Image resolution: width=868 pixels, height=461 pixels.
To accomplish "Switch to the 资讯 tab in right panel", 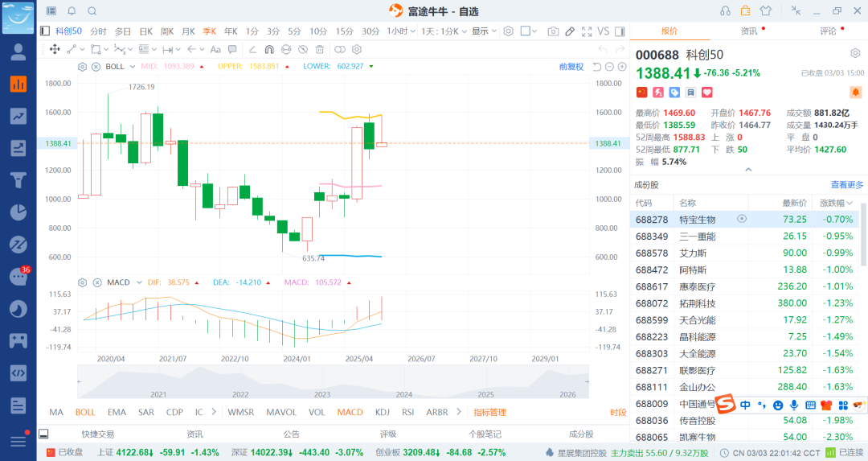I will pyautogui.click(x=748, y=31).
